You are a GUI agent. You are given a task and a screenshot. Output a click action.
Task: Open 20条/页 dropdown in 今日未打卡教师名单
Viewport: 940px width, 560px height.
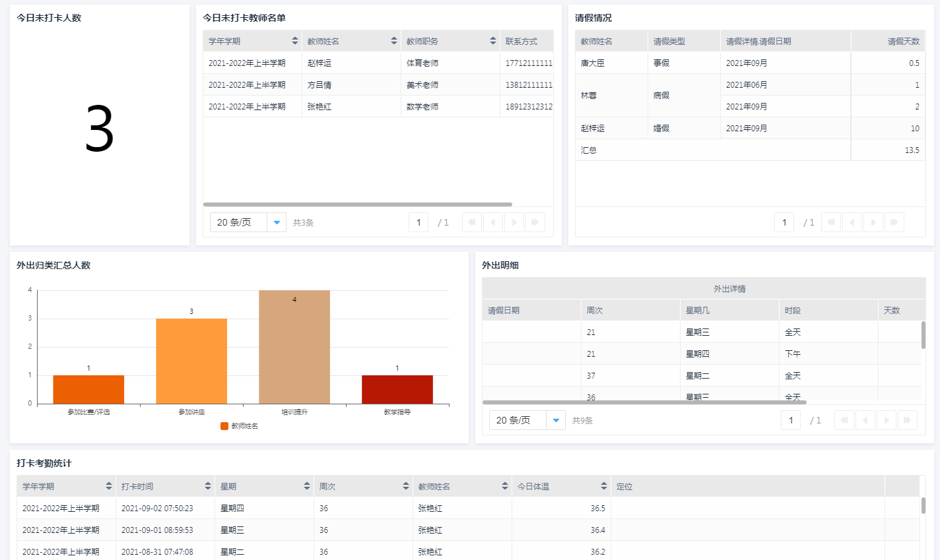click(277, 222)
